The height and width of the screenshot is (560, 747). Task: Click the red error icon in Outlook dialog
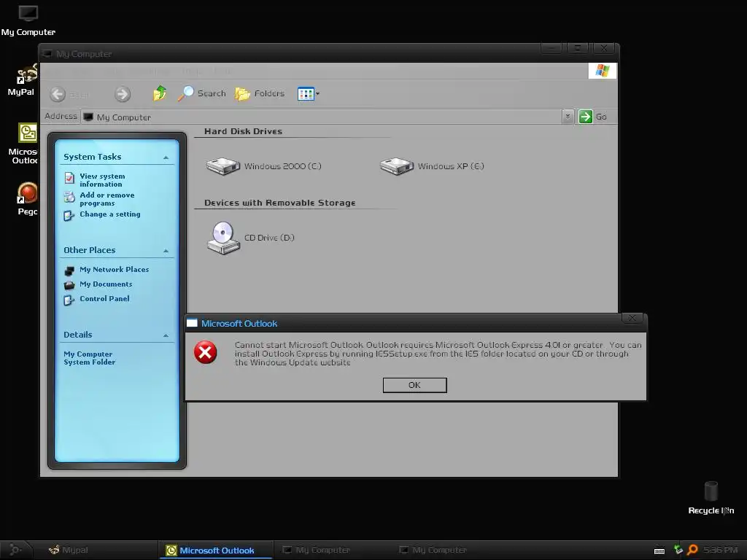coord(205,352)
